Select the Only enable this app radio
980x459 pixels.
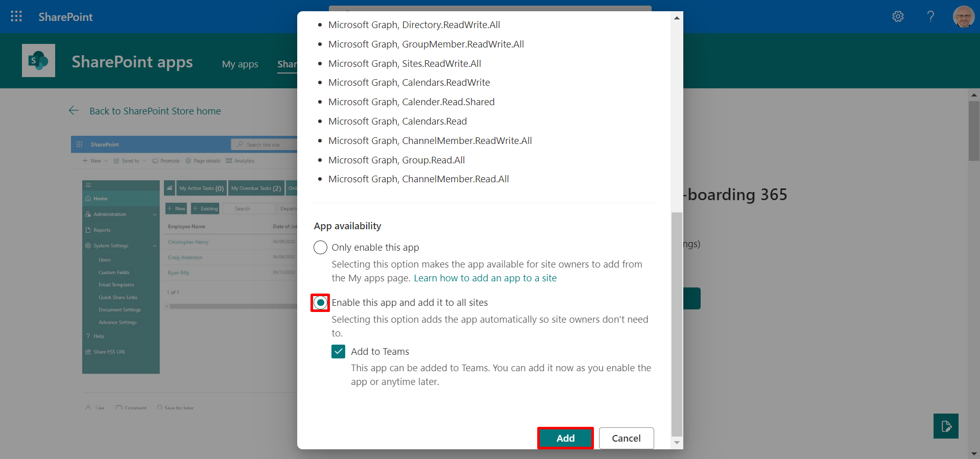[x=320, y=248]
